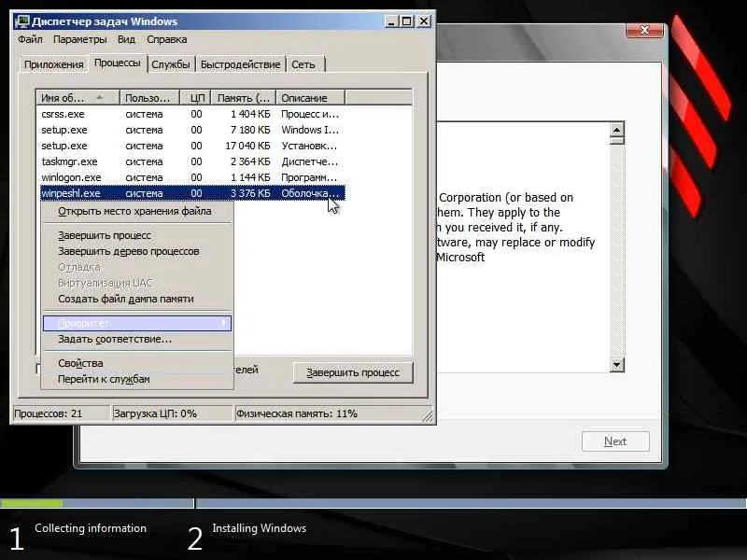This screenshot has height=560, width=747.
Task: Click the Загрузка ЦП: 0% status entry
Action: pyautogui.click(x=171, y=413)
